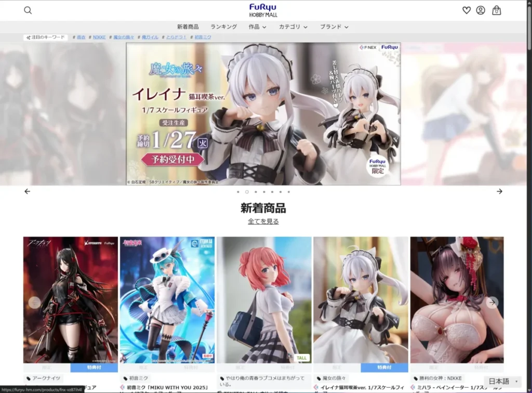Advance banner with right arrow icon
Screen dimensions: 532x393
click(500, 191)
